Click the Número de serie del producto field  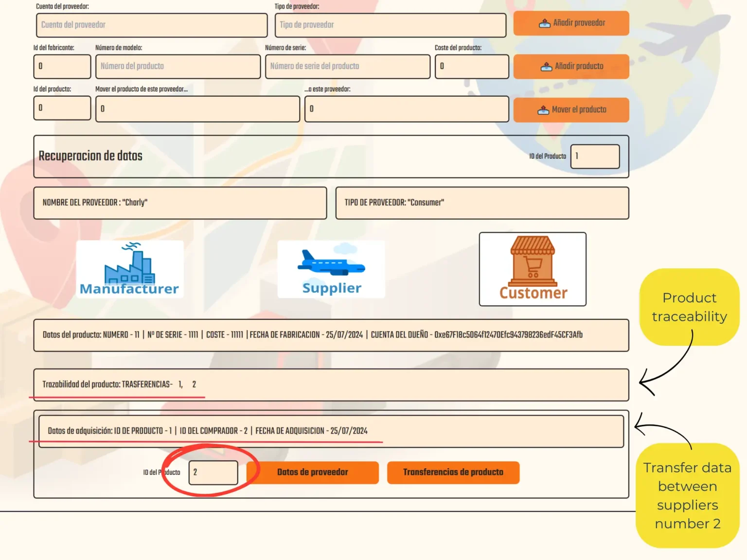(347, 67)
